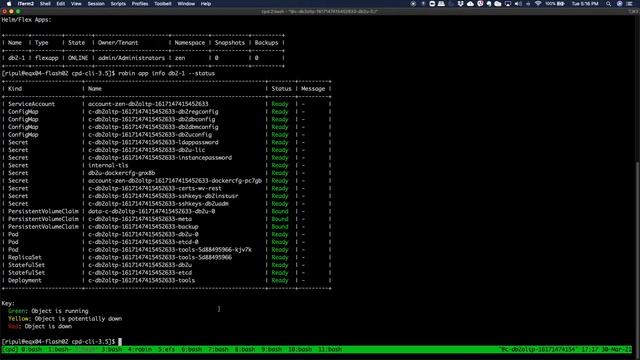Click the battery 100% indicator
Screen dimensions: 640x360
555,4
